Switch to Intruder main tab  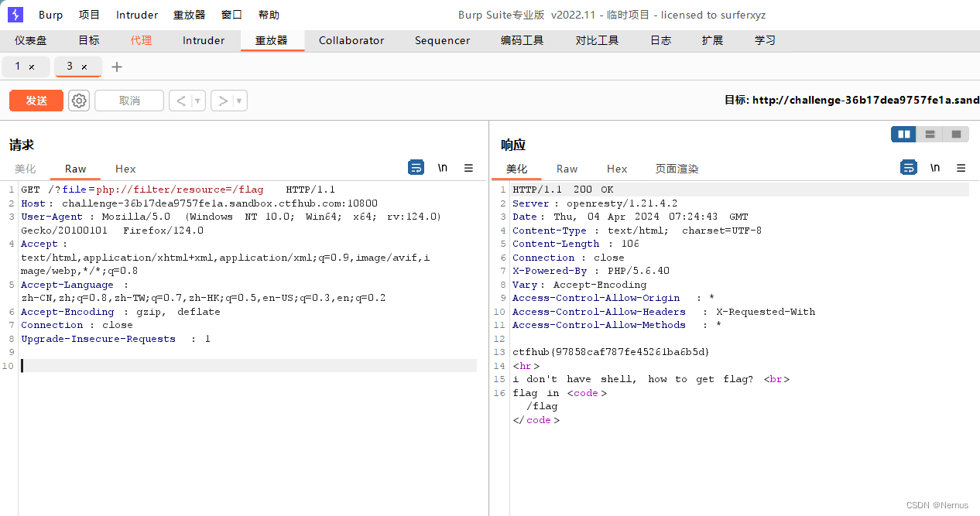[x=204, y=40]
